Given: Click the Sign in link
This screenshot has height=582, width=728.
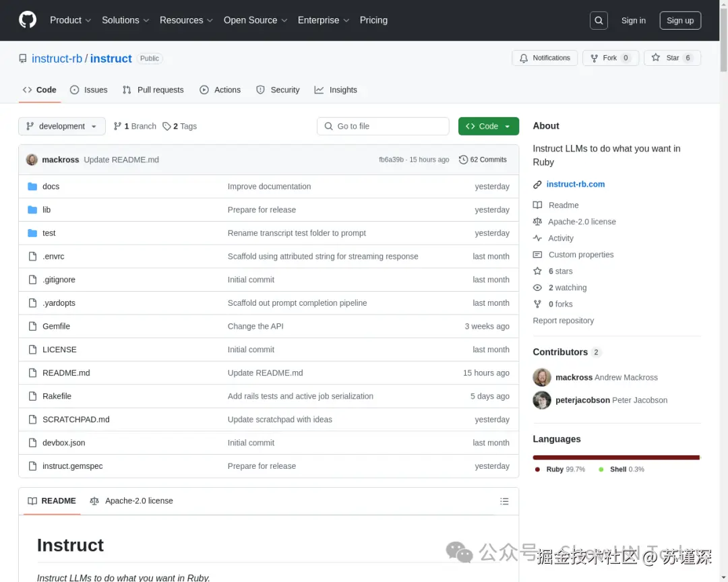Looking at the screenshot, I should [633, 20].
